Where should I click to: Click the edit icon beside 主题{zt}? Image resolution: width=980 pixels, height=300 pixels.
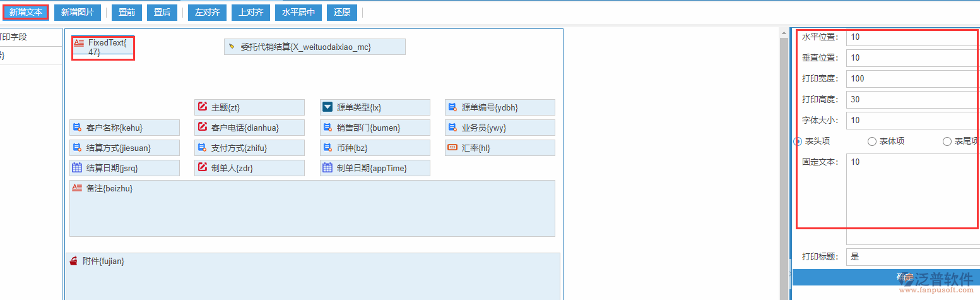202,107
